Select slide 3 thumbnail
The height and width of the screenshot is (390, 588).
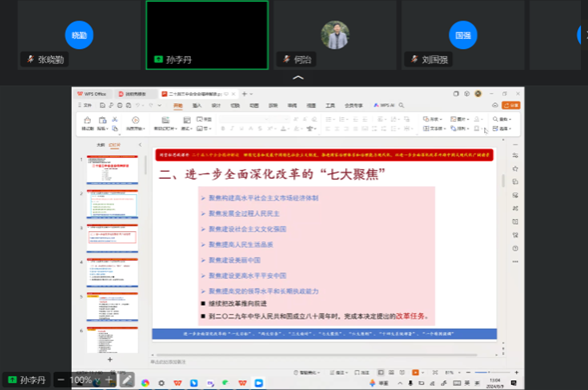[x=112, y=238]
